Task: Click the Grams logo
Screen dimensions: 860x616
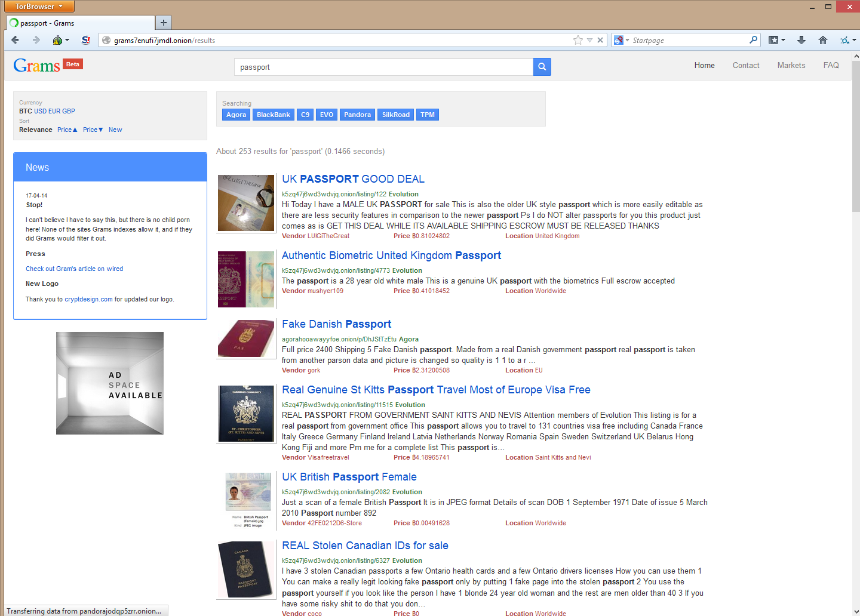Action: point(36,65)
